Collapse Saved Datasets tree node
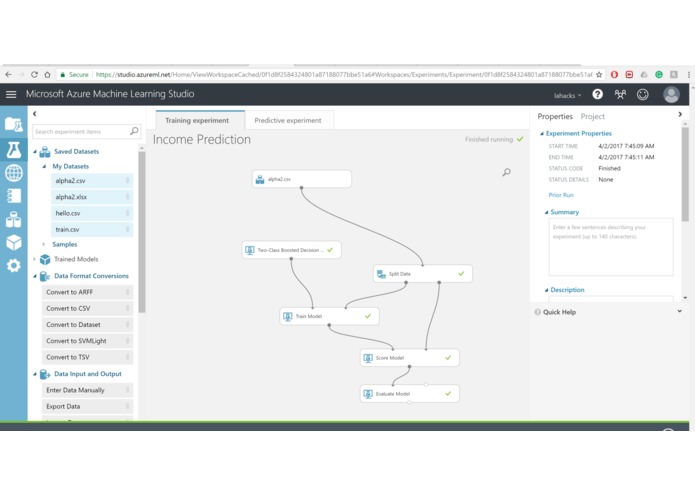Viewport: 695px width, 494px height. (x=35, y=152)
